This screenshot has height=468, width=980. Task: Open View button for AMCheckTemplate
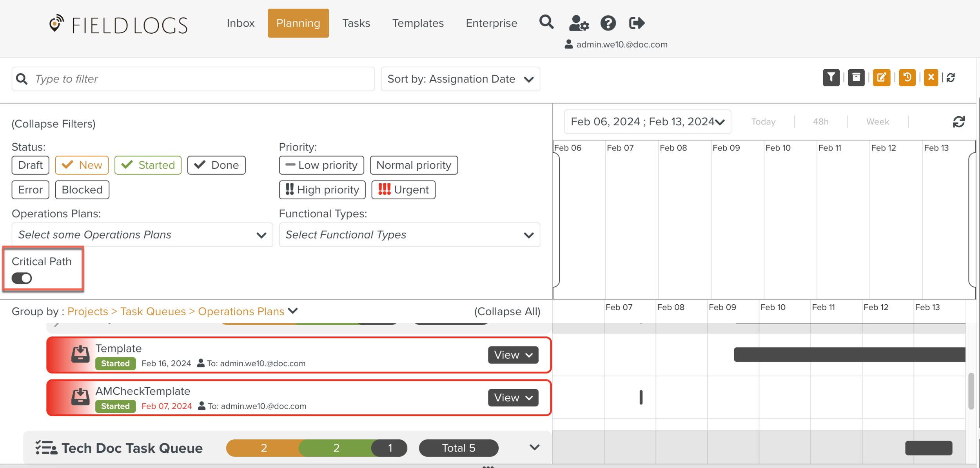[x=513, y=398]
